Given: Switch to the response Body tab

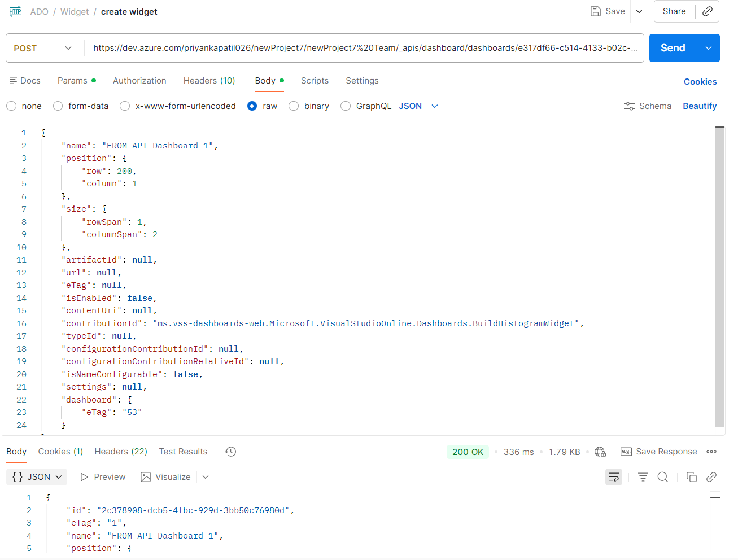Looking at the screenshot, I should click(x=16, y=452).
